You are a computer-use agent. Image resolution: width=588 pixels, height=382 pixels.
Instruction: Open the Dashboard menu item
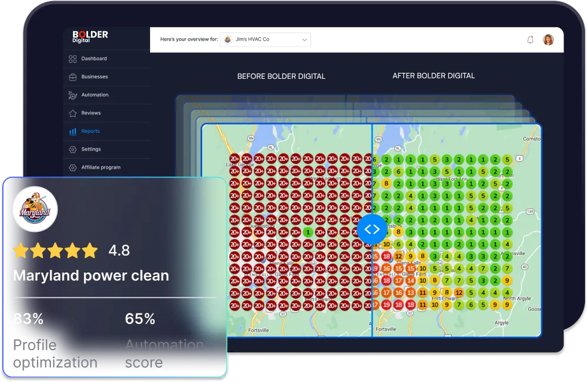click(94, 59)
